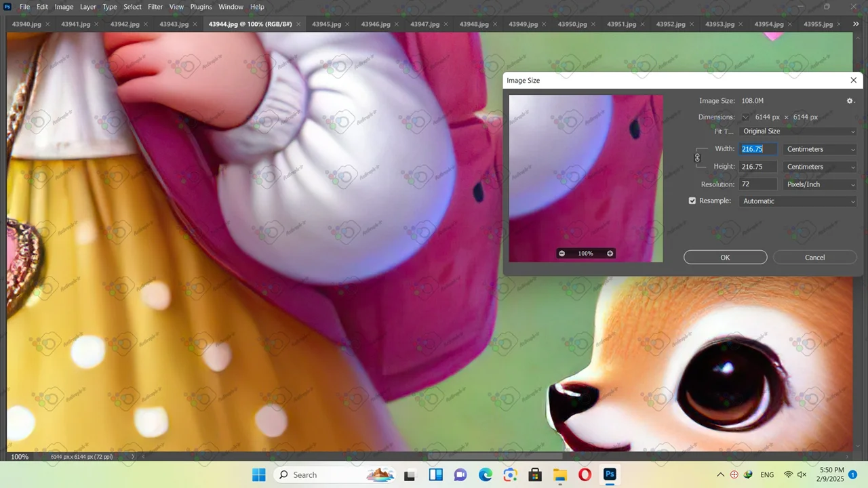868x488 pixels.
Task: Open Photoshop from the taskbar
Action: (x=610, y=474)
